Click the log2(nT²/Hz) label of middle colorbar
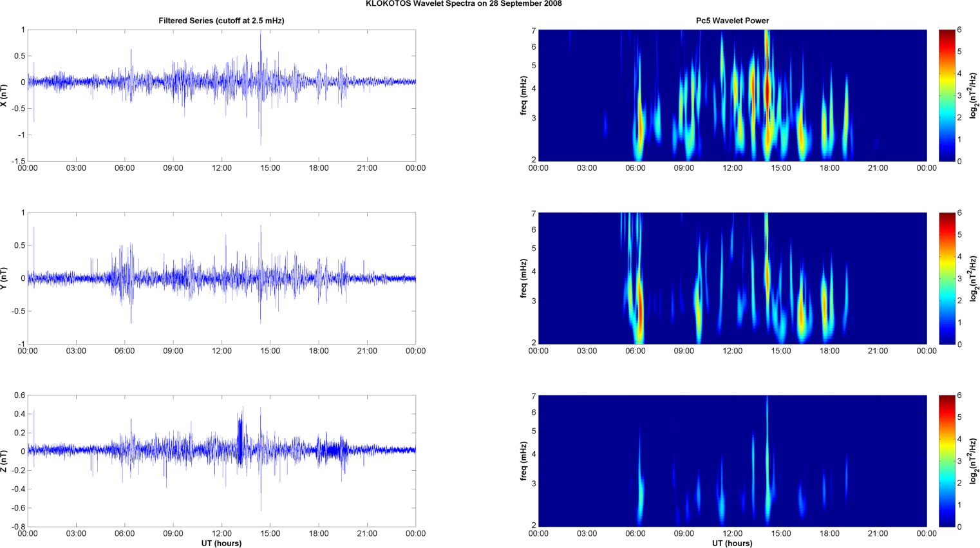980x548 pixels. 974,278
